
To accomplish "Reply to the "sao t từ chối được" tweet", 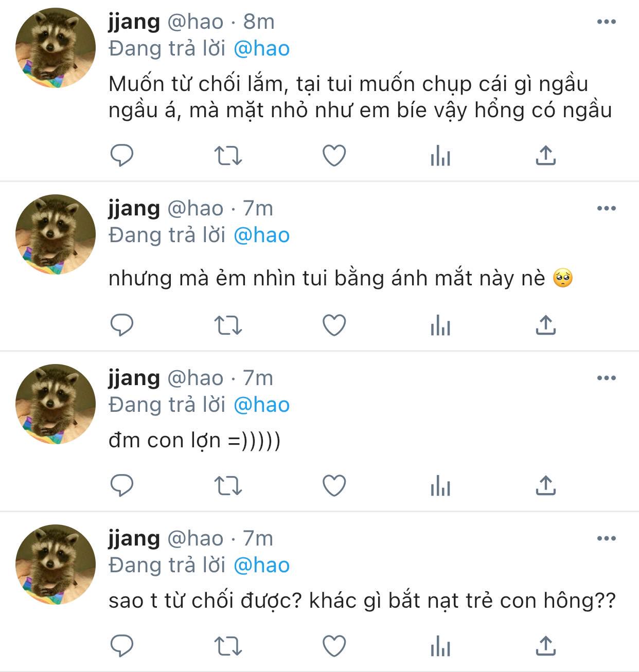I will [x=122, y=646].
